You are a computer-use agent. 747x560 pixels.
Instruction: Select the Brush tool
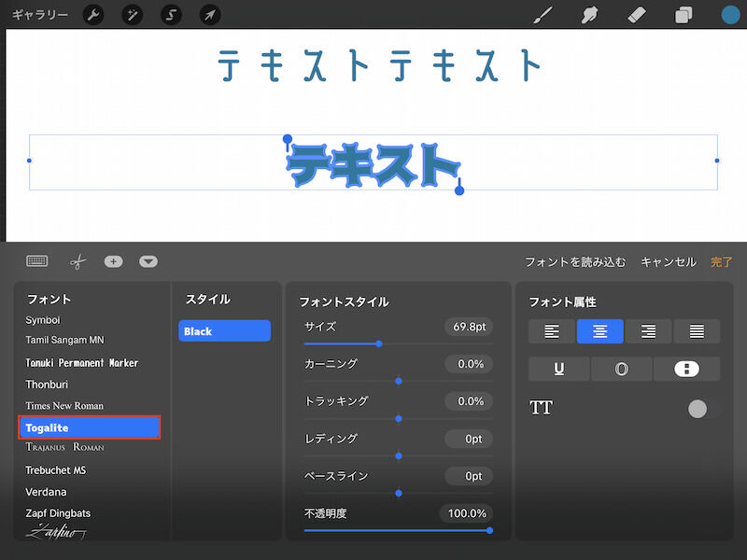click(543, 15)
